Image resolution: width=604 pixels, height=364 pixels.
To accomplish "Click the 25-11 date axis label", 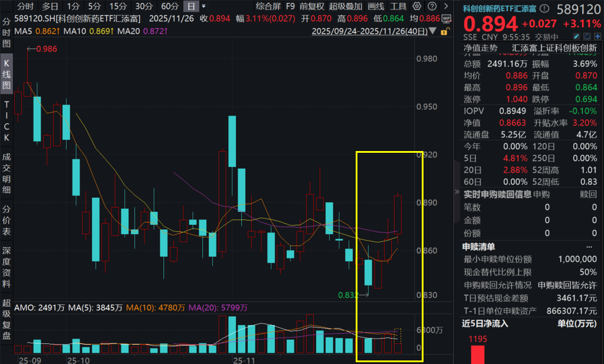I will (244, 360).
